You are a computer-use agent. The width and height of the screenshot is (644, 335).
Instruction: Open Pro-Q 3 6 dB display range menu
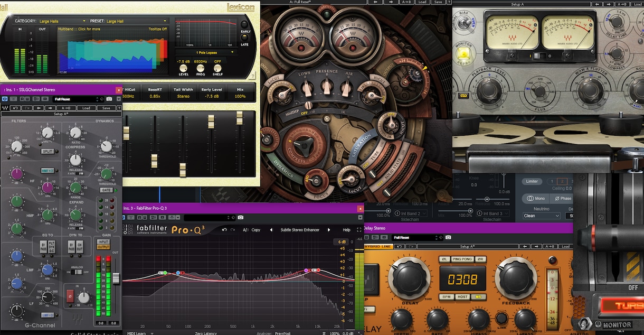click(342, 241)
